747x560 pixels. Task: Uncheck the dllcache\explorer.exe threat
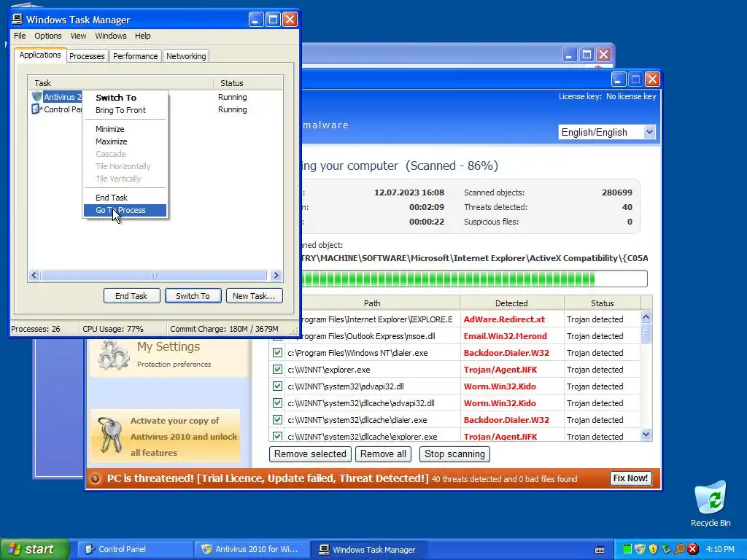[x=277, y=436]
